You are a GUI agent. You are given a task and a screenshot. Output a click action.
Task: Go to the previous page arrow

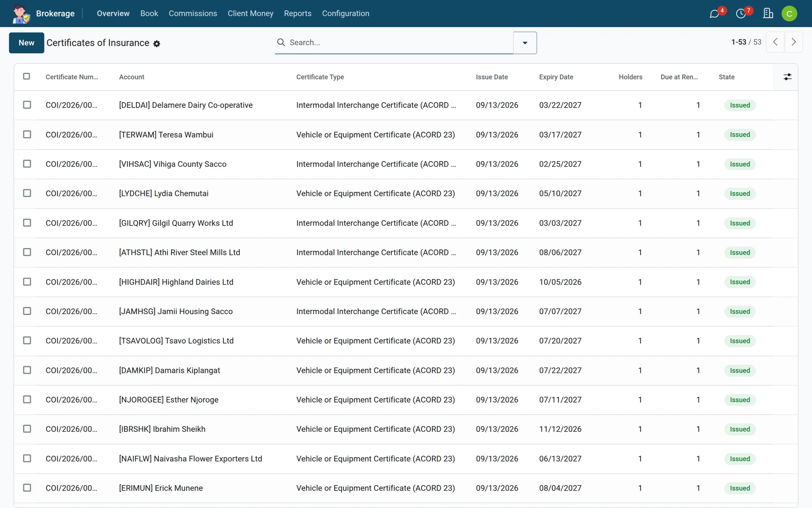(x=775, y=42)
